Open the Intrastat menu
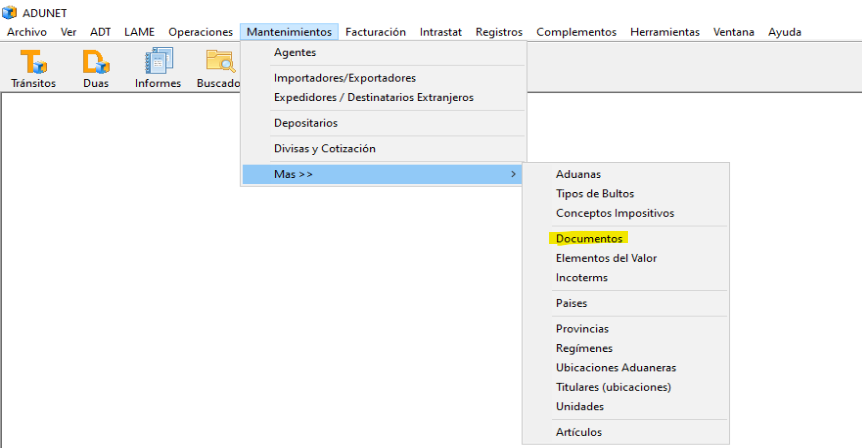 point(440,32)
